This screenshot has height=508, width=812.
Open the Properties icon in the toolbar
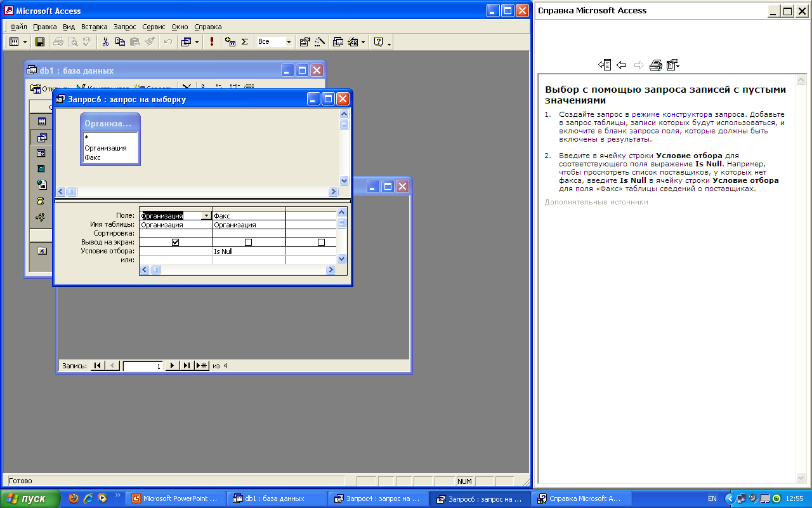click(304, 42)
